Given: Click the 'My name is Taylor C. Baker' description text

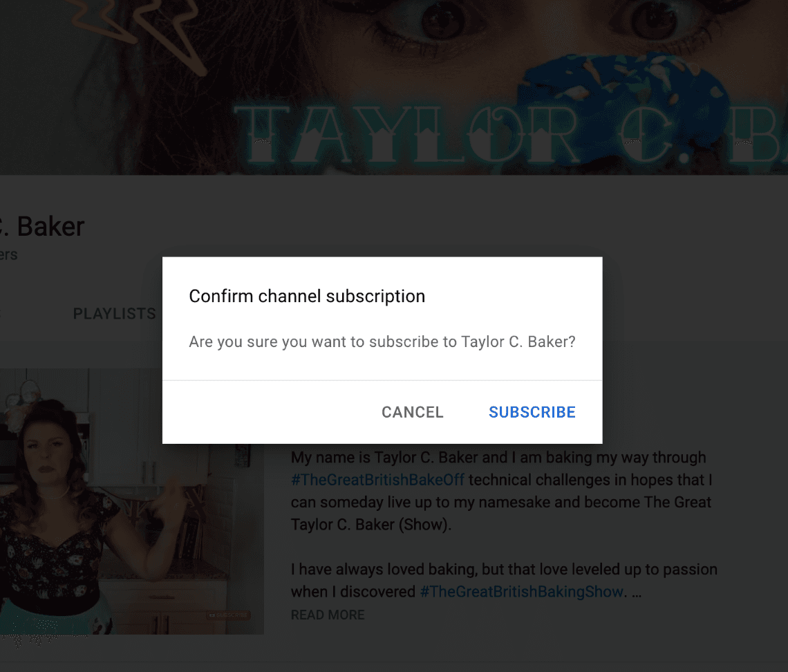Looking at the screenshot, I should 501,491.
